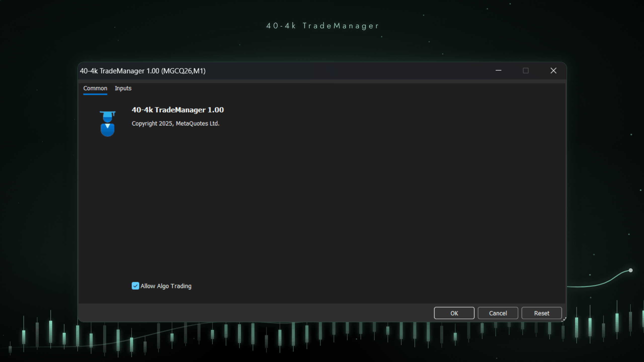Click the blue underline beneath Common tab
Image resolution: width=644 pixels, height=362 pixels.
pos(95,94)
